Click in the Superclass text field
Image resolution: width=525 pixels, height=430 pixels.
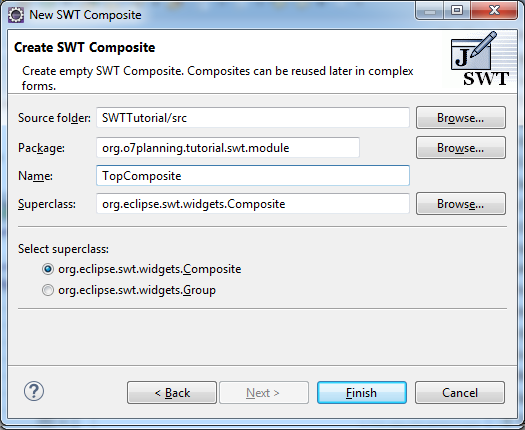253,204
